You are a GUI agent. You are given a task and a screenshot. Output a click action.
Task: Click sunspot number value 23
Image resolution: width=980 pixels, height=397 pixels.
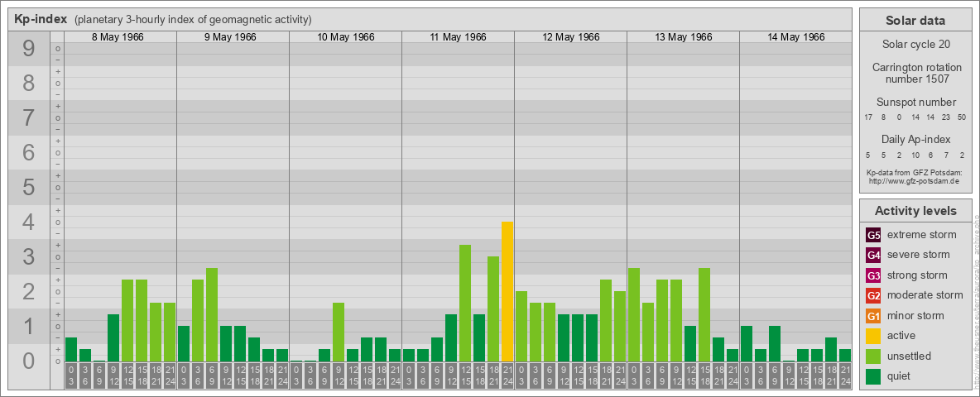click(x=946, y=117)
